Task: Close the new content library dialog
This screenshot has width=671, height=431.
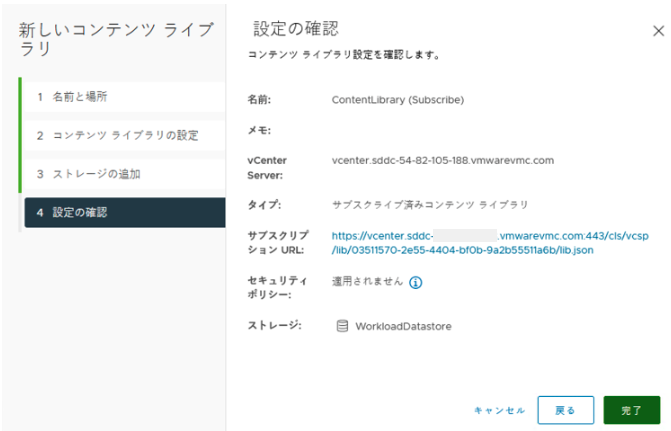Action: (658, 31)
